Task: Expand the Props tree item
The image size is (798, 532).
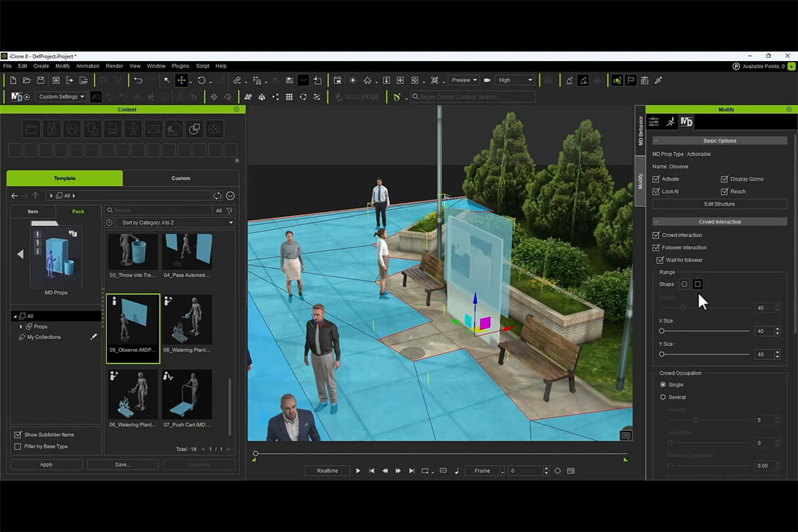Action: pos(21,326)
